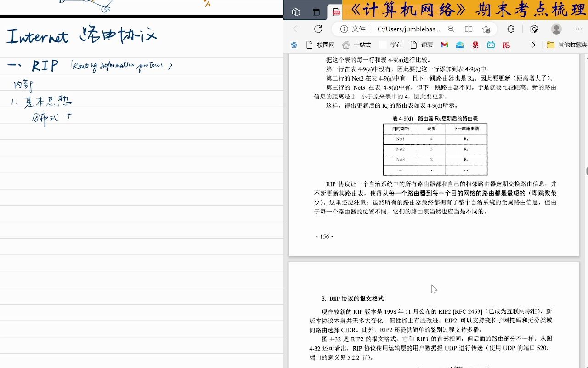Click the 下一跳路由器 table header

(x=466, y=129)
